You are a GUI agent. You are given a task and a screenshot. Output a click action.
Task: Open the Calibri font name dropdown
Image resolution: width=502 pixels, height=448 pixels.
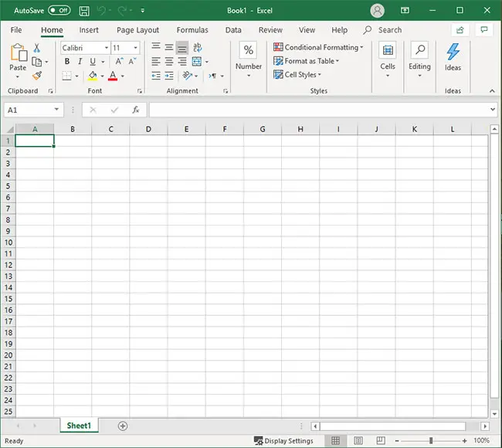tap(85, 48)
